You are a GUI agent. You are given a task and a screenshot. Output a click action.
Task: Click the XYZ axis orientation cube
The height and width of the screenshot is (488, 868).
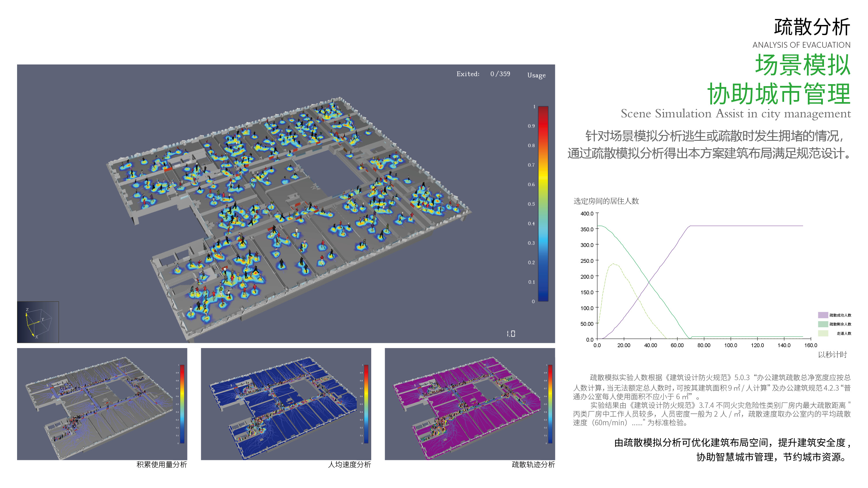[38, 322]
